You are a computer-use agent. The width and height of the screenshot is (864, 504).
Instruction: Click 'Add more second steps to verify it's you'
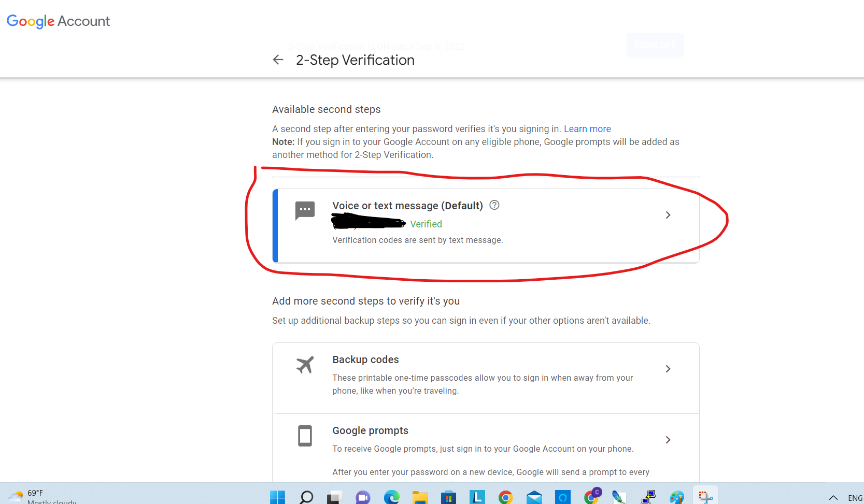366,301
